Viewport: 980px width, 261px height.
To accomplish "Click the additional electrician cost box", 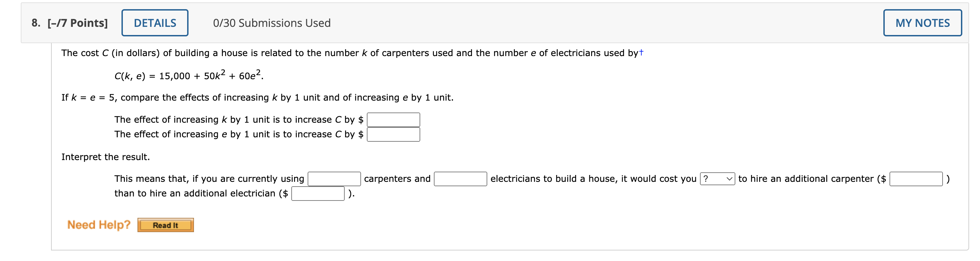I will click(x=318, y=193).
